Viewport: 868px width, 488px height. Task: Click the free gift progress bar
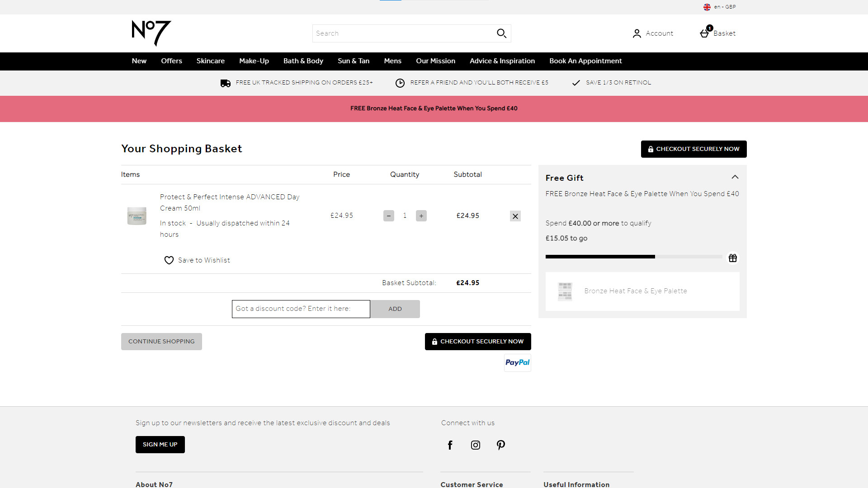(x=634, y=257)
